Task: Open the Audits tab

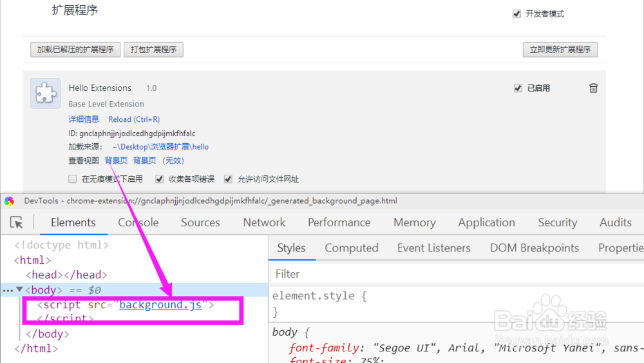Action: tap(615, 222)
